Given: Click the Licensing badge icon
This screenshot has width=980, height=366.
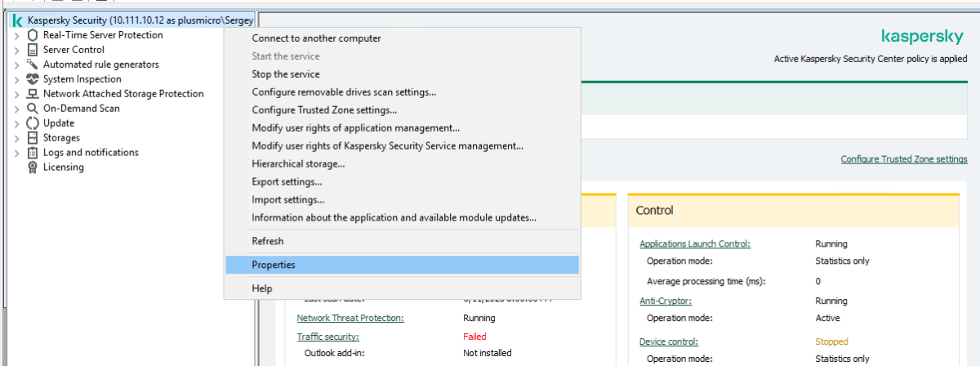Looking at the screenshot, I should (33, 167).
